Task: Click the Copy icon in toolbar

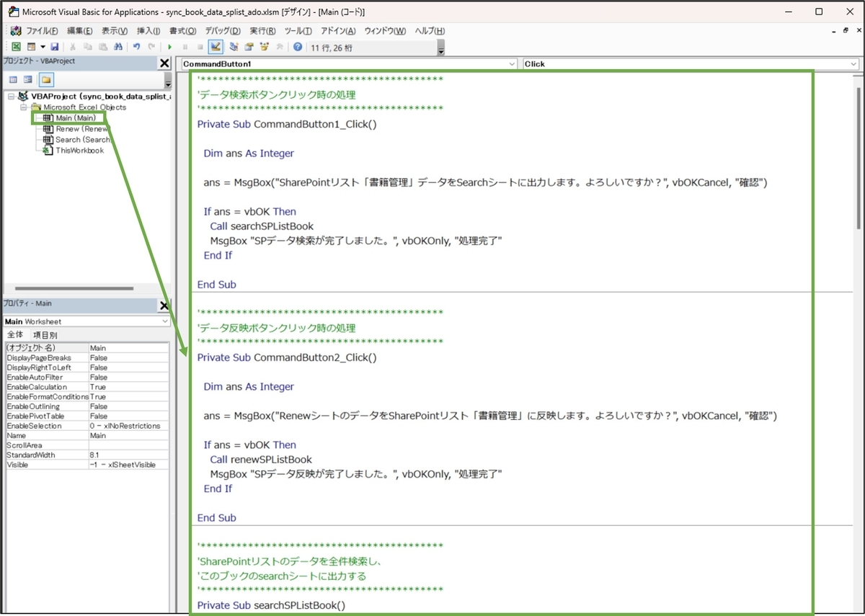Action: coord(88,47)
